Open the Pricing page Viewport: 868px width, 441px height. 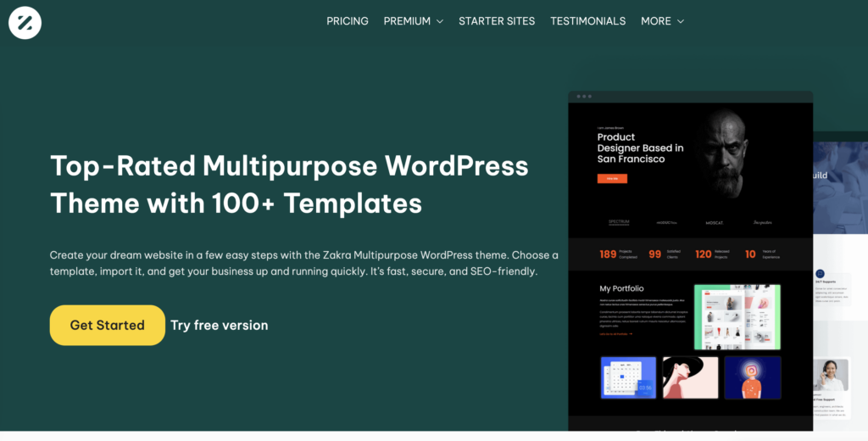click(x=348, y=21)
